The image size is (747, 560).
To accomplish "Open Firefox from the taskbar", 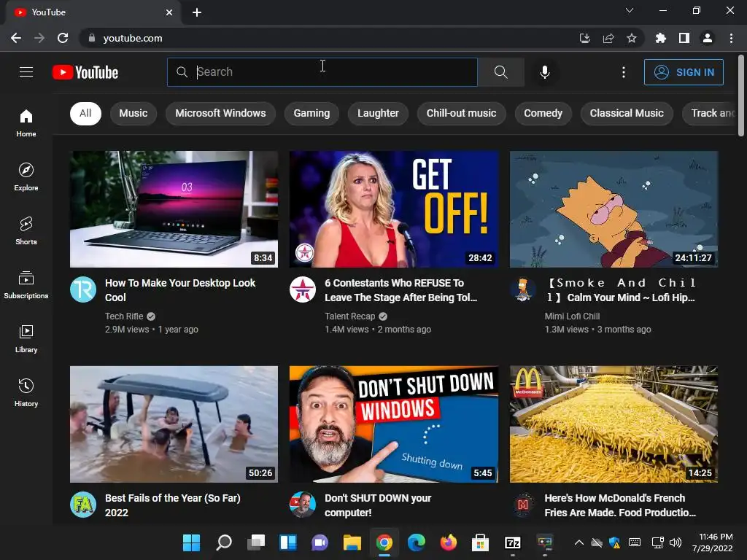I will click(449, 542).
